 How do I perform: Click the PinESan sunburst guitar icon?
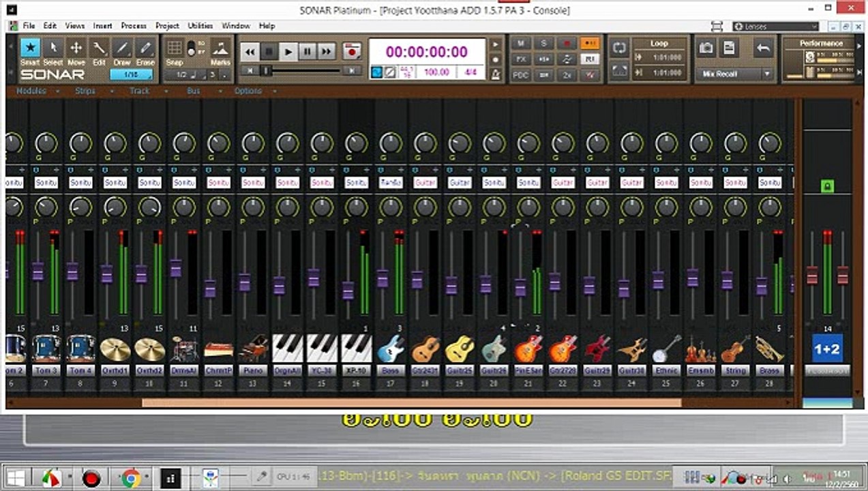click(x=528, y=348)
